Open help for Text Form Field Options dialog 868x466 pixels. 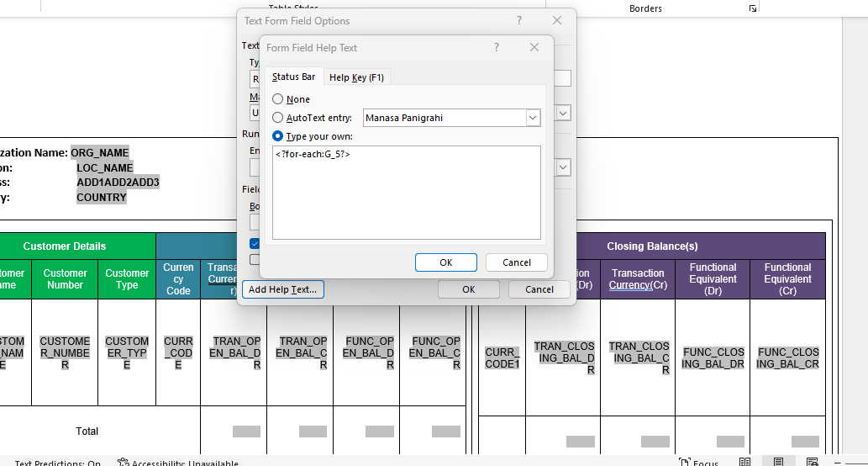click(519, 20)
